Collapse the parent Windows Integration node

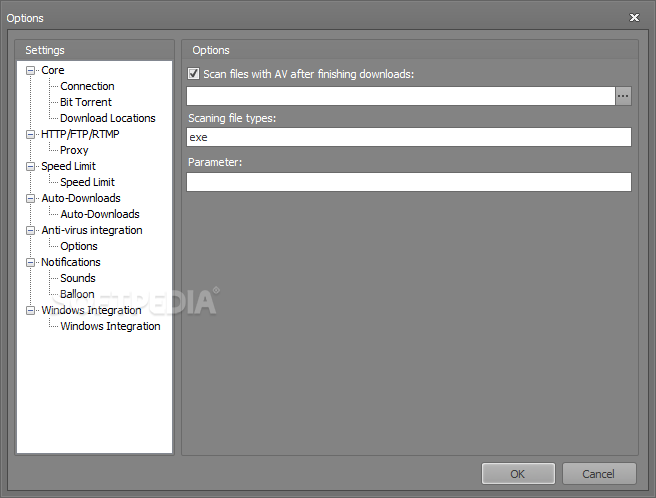pos(30,311)
